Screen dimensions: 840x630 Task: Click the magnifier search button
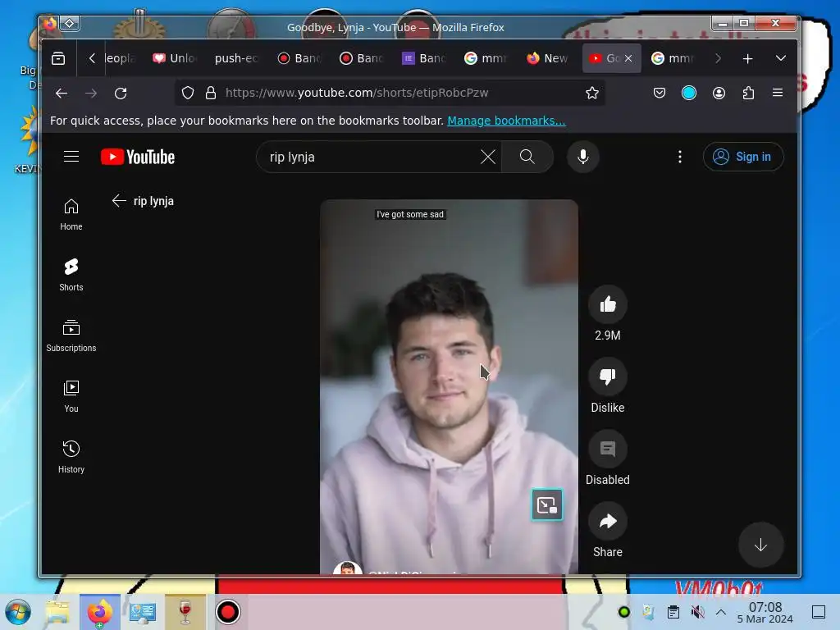pos(527,157)
